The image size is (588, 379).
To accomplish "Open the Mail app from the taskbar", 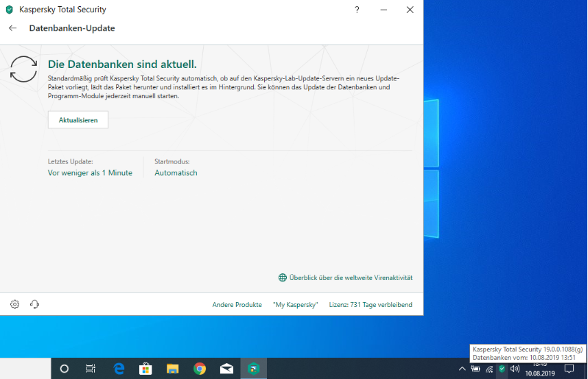I will coord(226,369).
